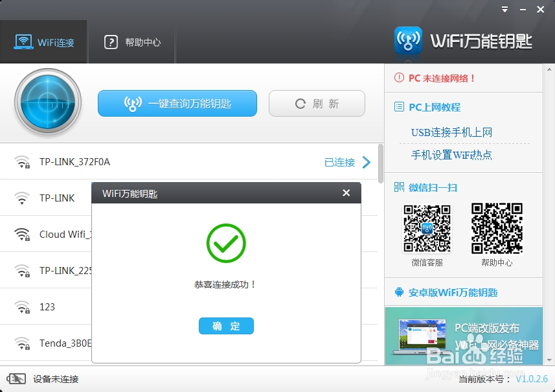The height and width of the screenshot is (392, 555).
Task: Click the green success checkmark icon
Action: [x=226, y=243]
